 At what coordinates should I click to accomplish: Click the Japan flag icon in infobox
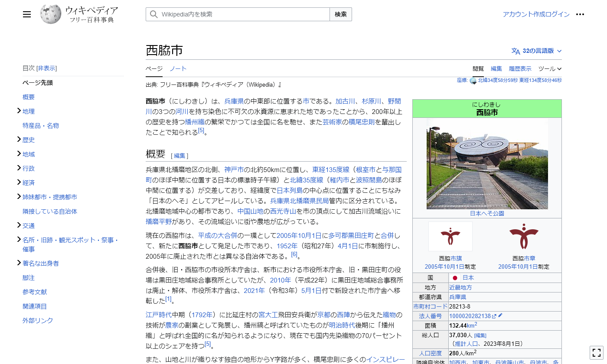coord(455,278)
